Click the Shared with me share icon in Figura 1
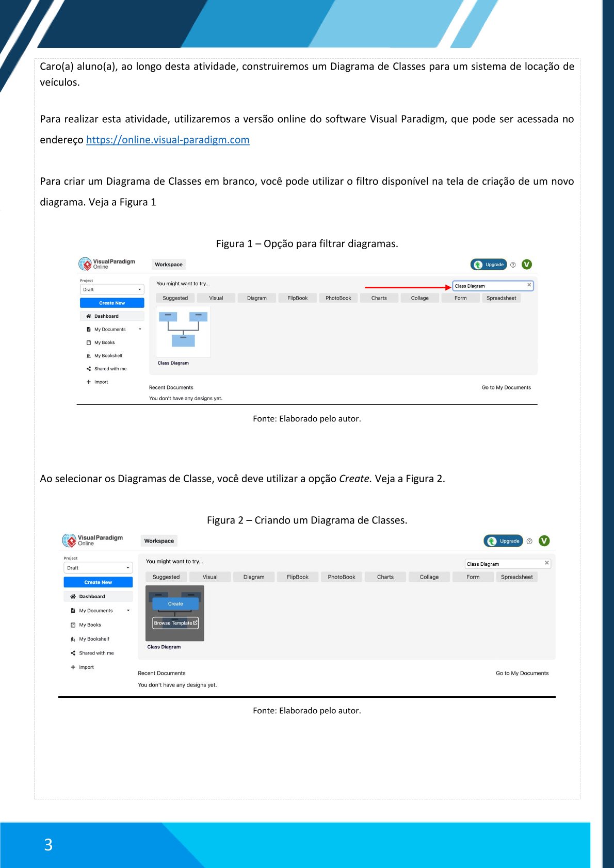 coord(89,369)
